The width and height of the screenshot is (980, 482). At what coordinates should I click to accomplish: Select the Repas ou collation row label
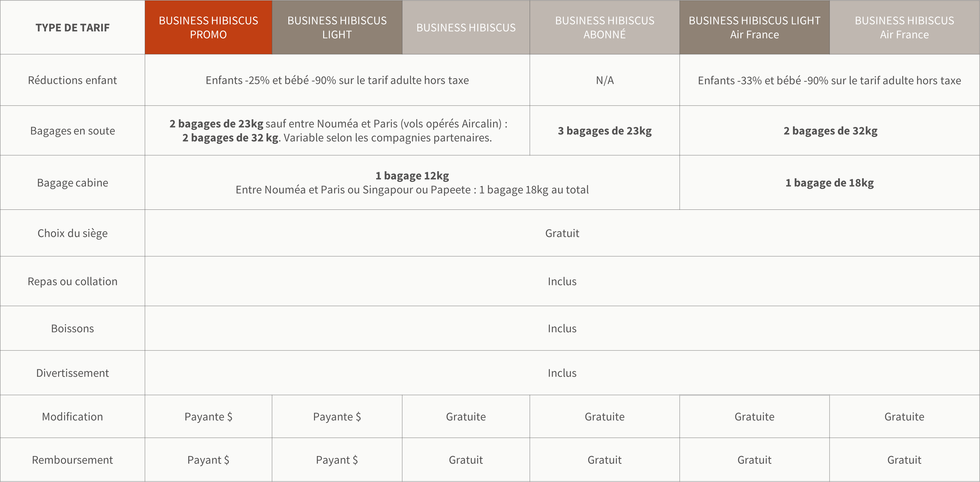coord(72,281)
